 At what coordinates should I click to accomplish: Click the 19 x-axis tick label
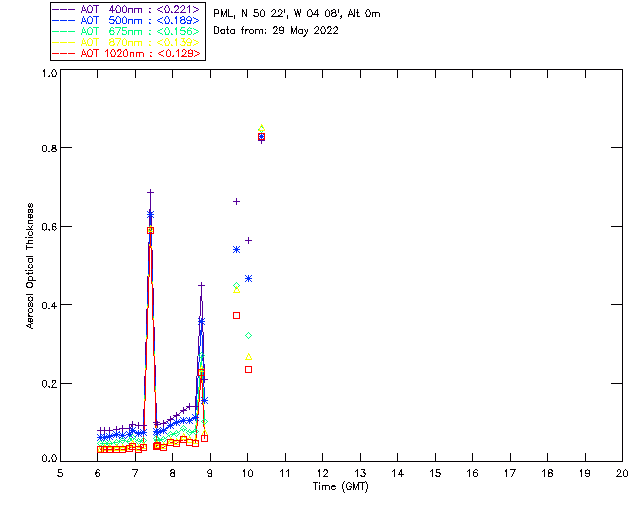click(x=585, y=473)
